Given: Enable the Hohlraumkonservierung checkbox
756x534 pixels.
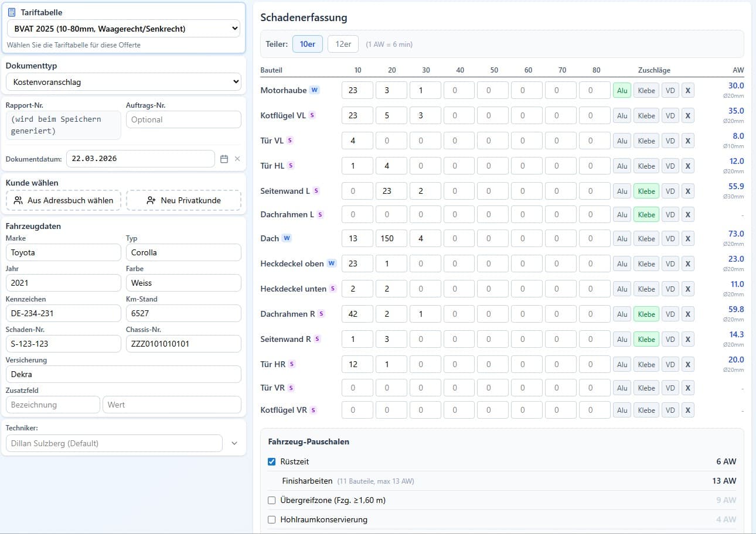Looking at the screenshot, I should click(271, 519).
